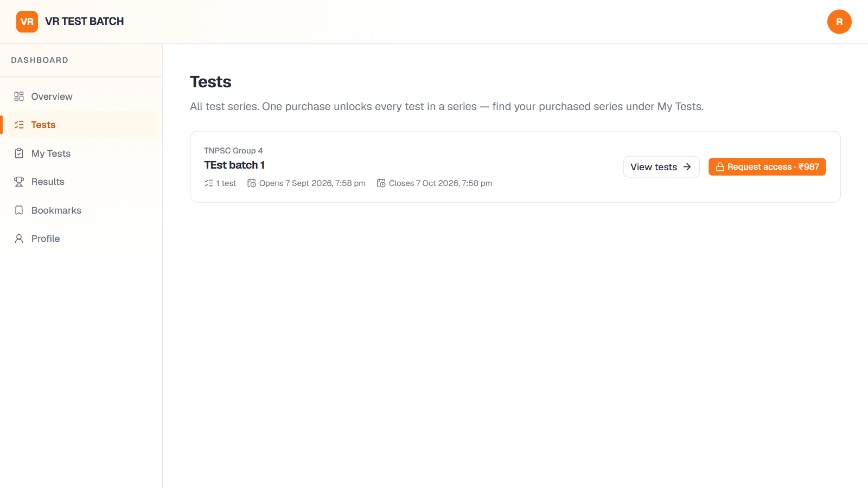Open the user avatar R menu

pos(839,22)
